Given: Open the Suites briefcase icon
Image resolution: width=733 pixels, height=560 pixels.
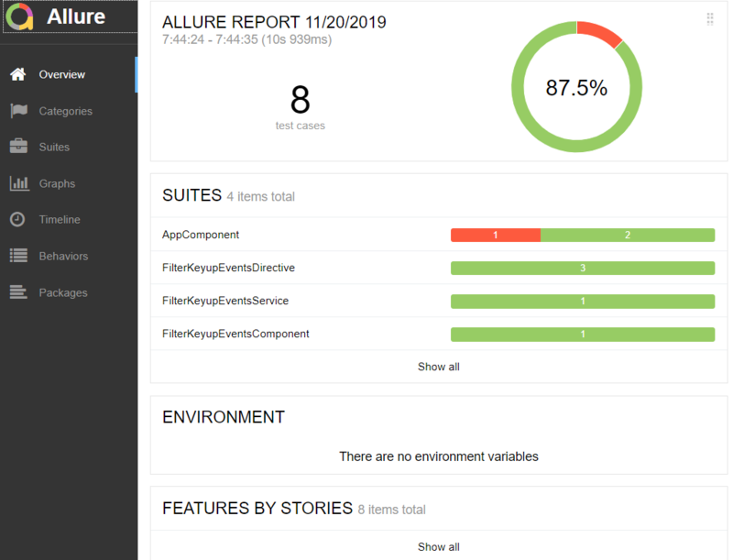Looking at the screenshot, I should 18,147.
